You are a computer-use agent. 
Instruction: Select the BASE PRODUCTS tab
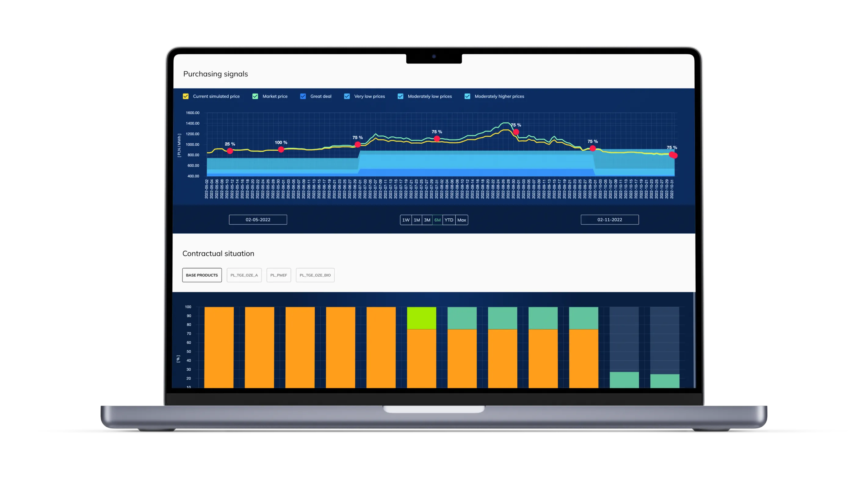click(202, 275)
